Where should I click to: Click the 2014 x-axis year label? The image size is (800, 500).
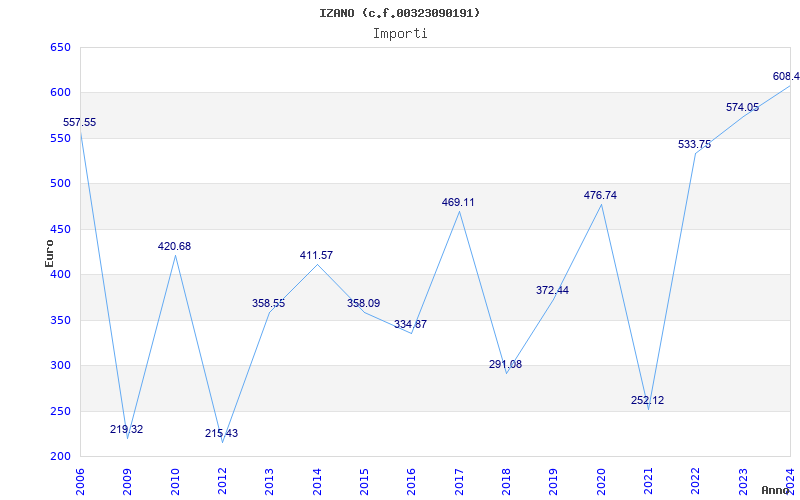[x=317, y=482]
